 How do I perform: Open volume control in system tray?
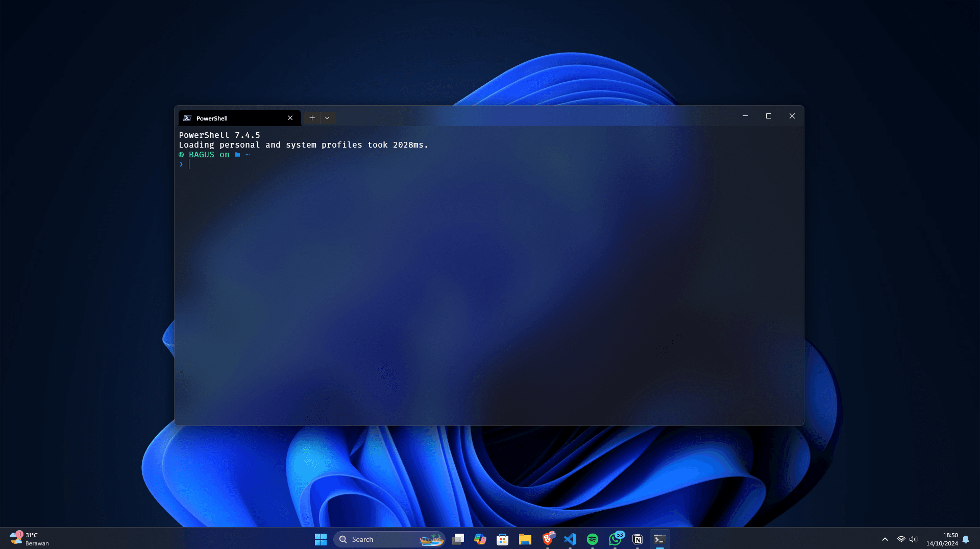point(913,539)
